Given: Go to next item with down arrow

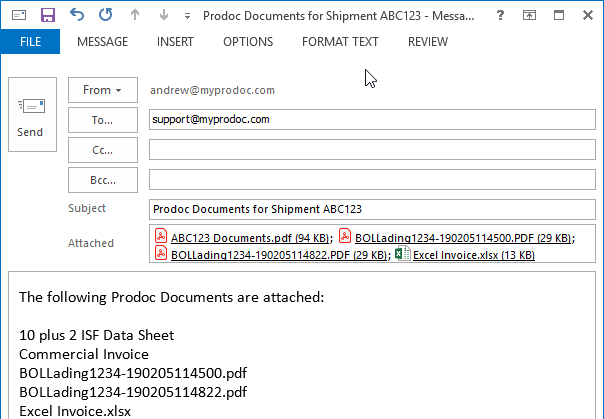Looking at the screenshot, I should [164, 15].
